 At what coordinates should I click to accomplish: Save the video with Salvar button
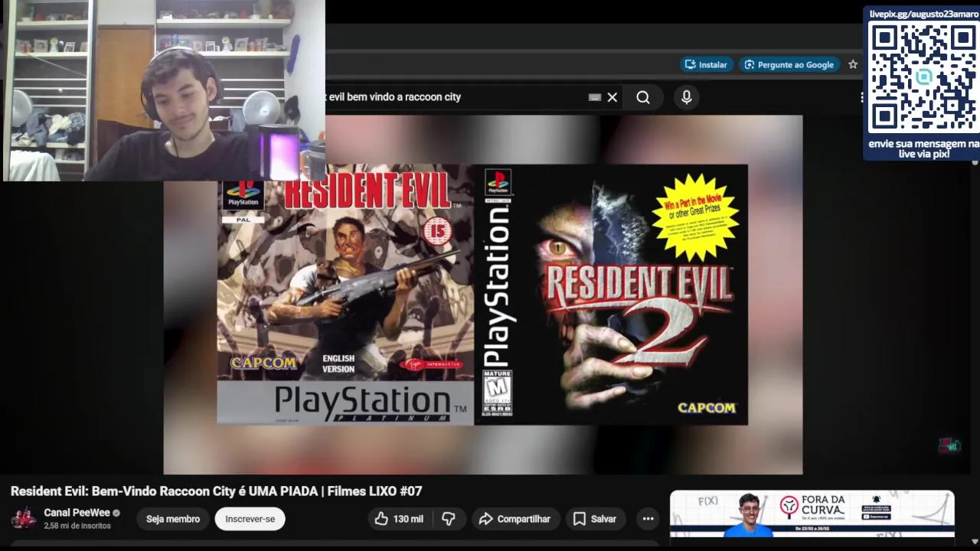click(x=595, y=519)
